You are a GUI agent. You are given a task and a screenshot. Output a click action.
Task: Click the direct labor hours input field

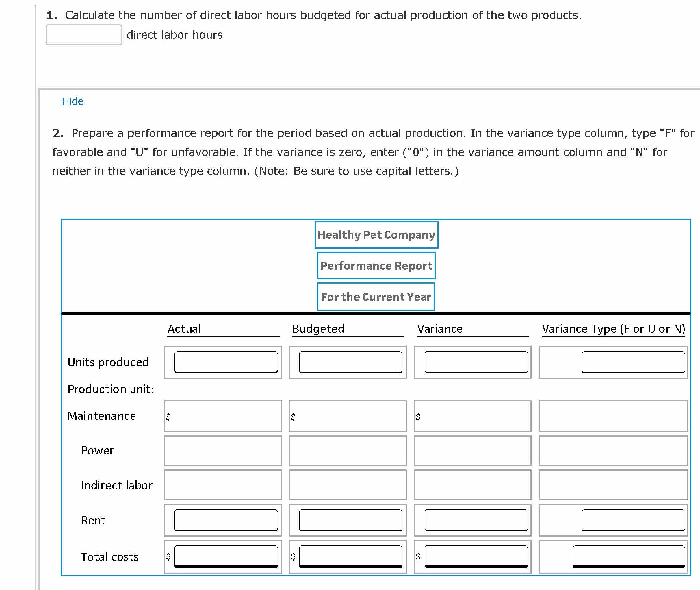[84, 35]
